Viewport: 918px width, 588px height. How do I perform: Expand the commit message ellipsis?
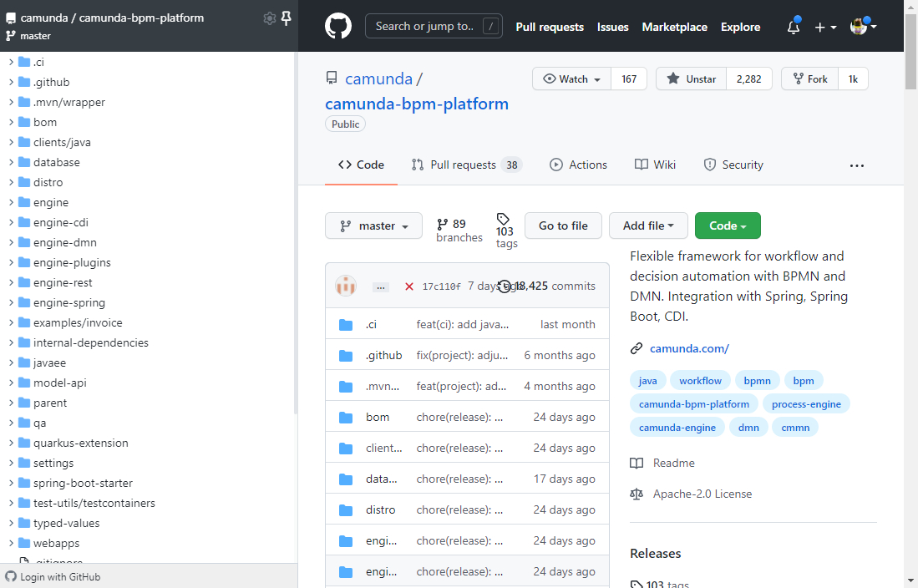[381, 287]
